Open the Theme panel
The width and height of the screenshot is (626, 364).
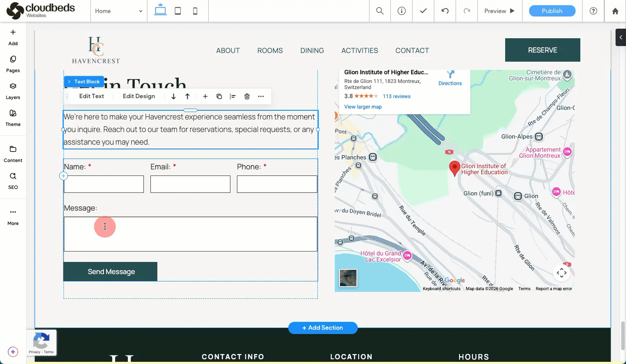(x=13, y=117)
